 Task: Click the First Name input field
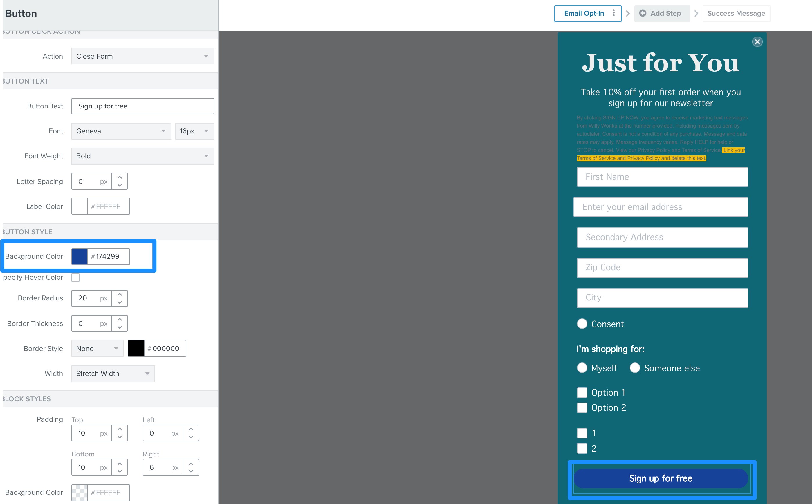pyautogui.click(x=662, y=177)
